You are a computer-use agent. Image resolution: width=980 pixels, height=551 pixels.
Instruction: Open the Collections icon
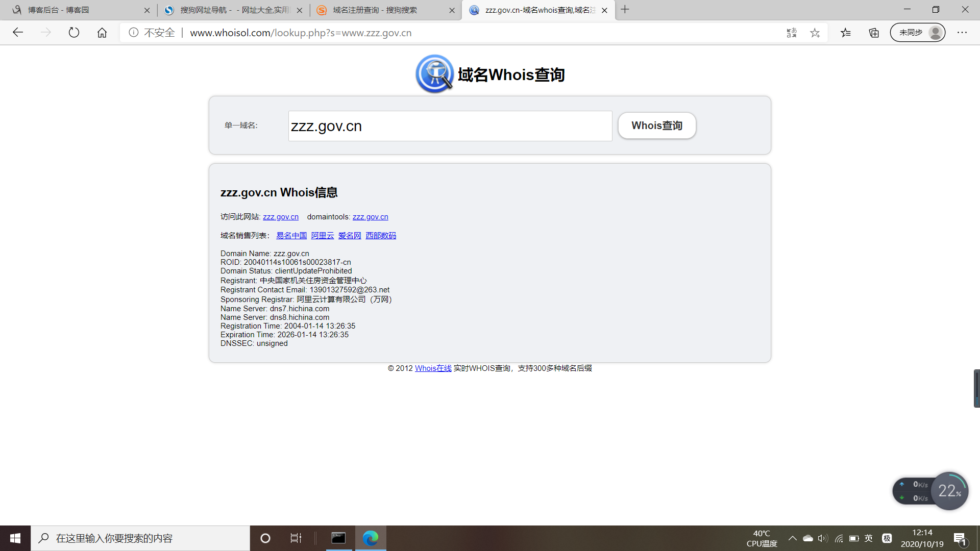pyautogui.click(x=874, y=33)
